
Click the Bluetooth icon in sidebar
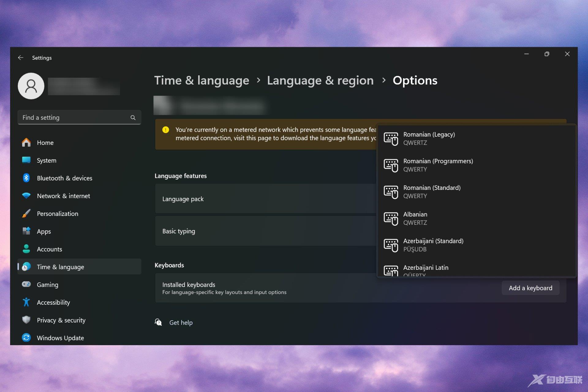[26, 178]
